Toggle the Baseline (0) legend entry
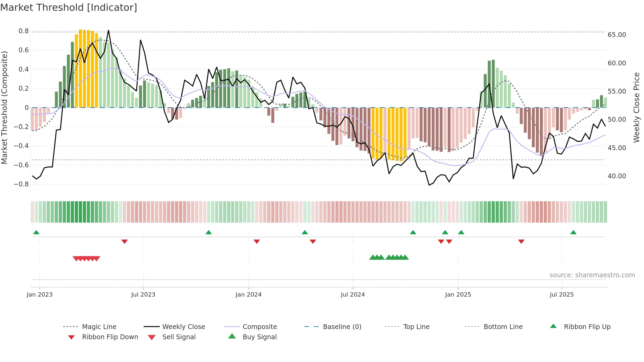The height and width of the screenshot is (362, 644). point(333,327)
